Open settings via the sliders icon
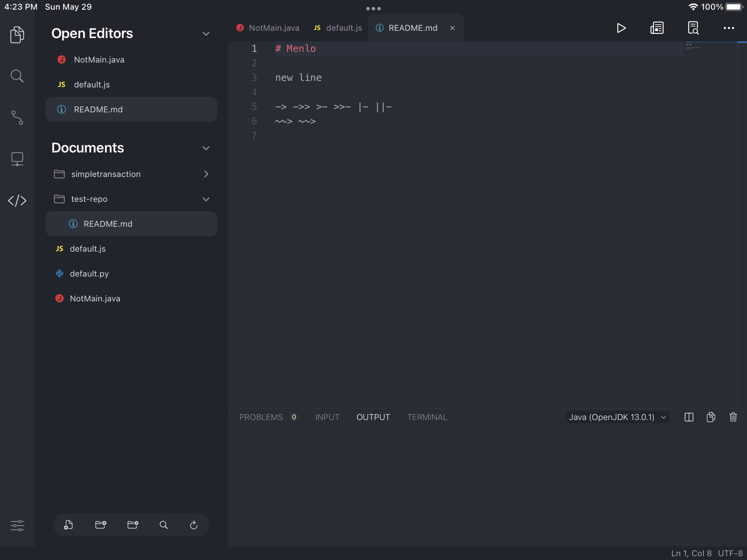The image size is (747, 560). pyautogui.click(x=17, y=525)
